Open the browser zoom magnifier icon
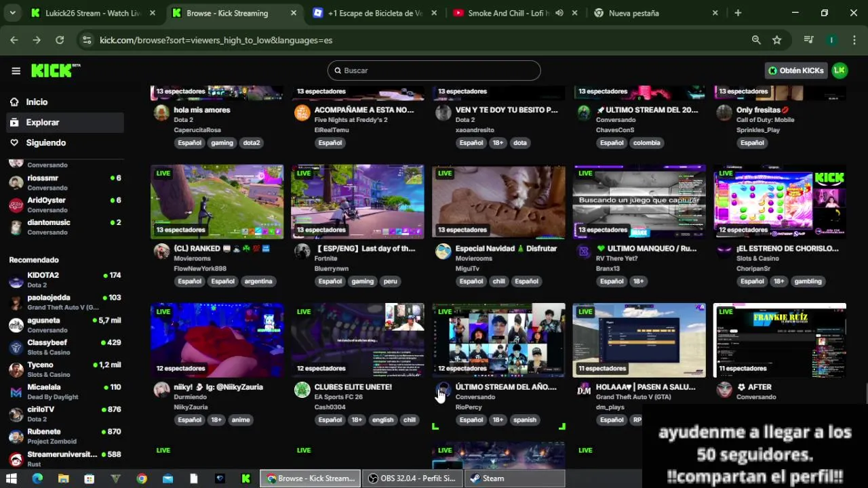The height and width of the screenshot is (488, 868). (x=756, y=40)
